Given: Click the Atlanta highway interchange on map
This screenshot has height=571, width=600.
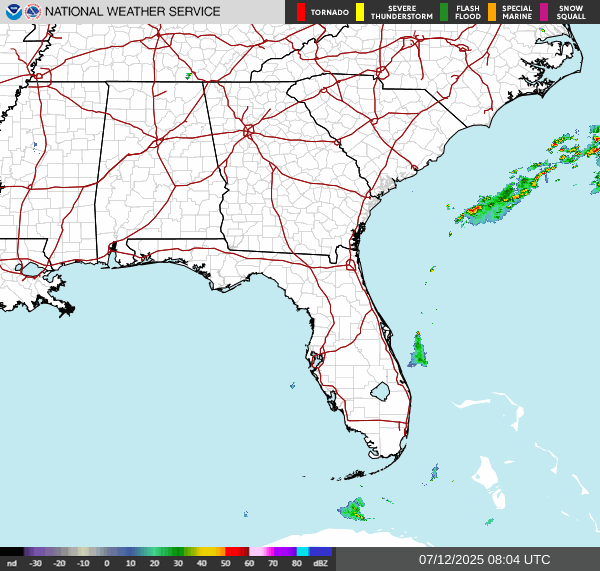Looking at the screenshot, I should click(x=248, y=131).
